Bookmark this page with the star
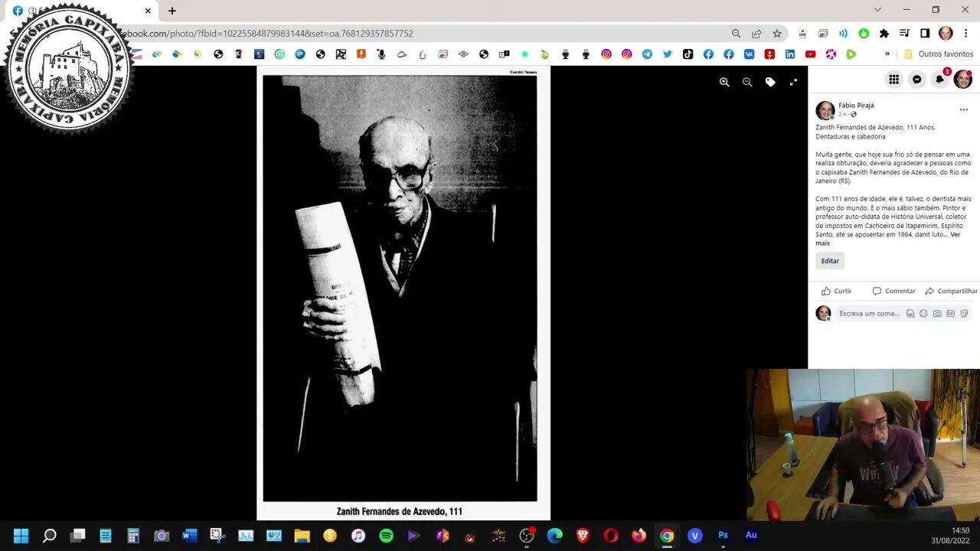980x551 pixels. [x=777, y=34]
